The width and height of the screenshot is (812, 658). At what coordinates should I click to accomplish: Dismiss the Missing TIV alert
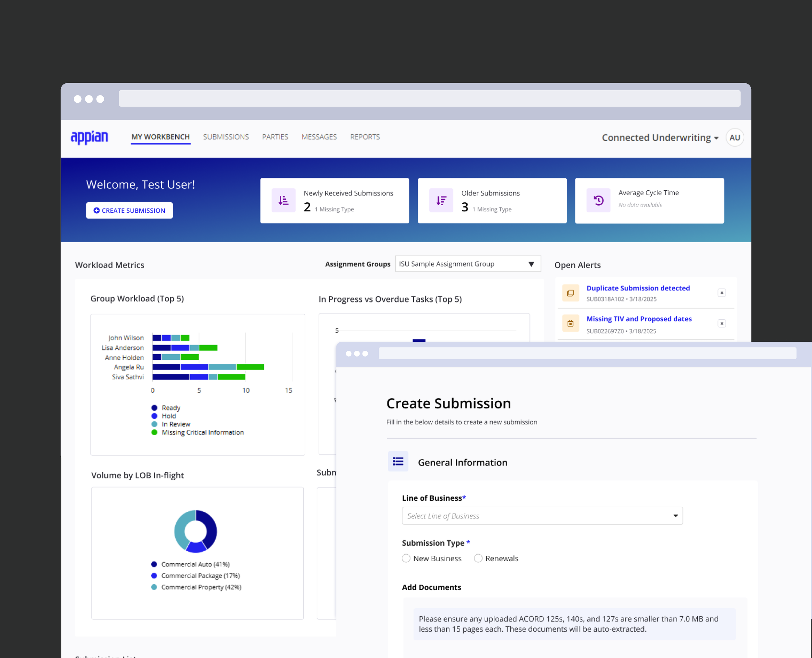point(721,323)
